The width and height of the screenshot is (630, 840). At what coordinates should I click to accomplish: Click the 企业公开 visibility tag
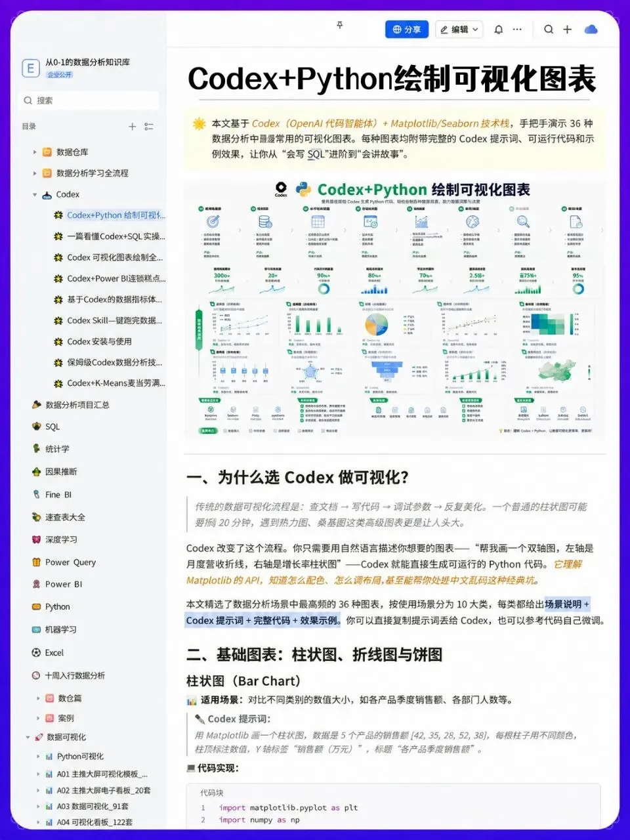(x=60, y=75)
